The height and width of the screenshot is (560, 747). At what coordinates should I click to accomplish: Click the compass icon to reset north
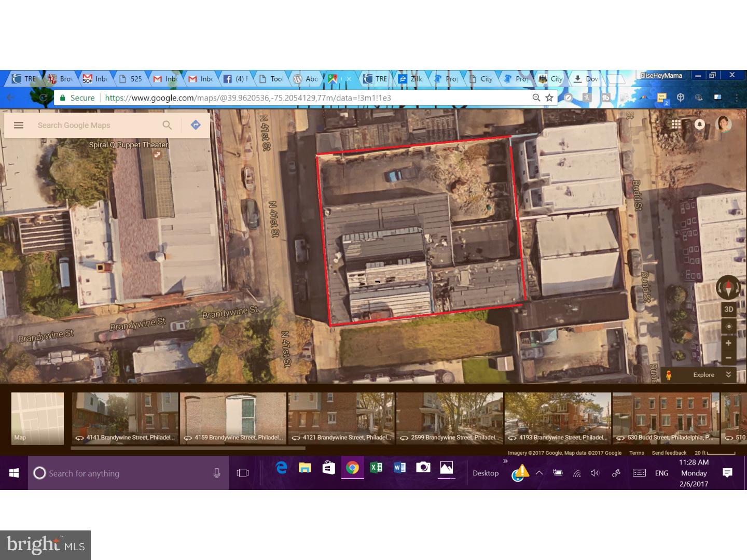tap(728, 287)
